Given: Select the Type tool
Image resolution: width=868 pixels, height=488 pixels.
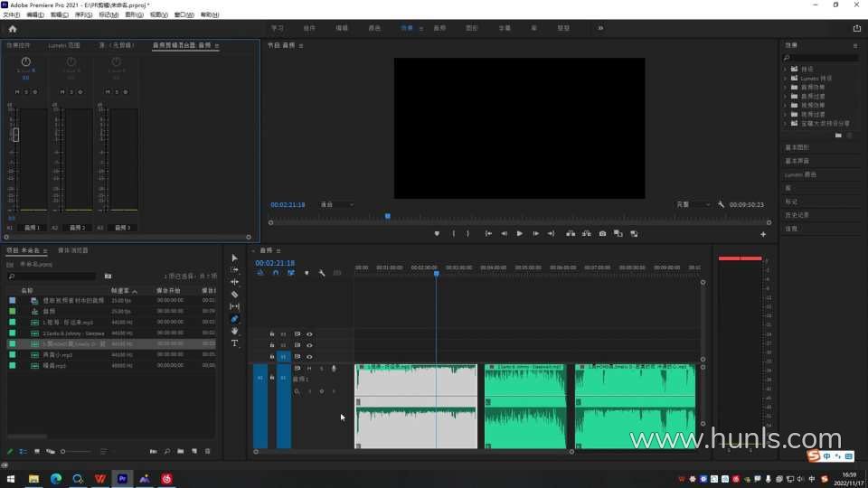Looking at the screenshot, I should (x=235, y=343).
